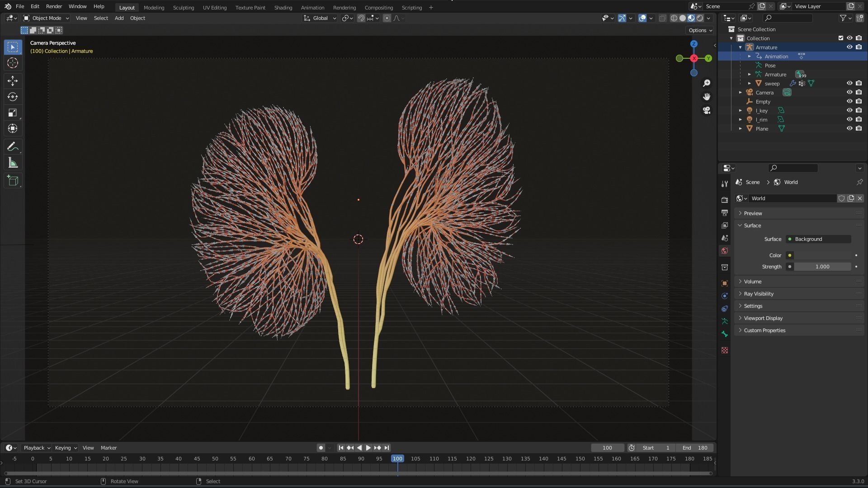Activate the Rotate tool

click(13, 97)
